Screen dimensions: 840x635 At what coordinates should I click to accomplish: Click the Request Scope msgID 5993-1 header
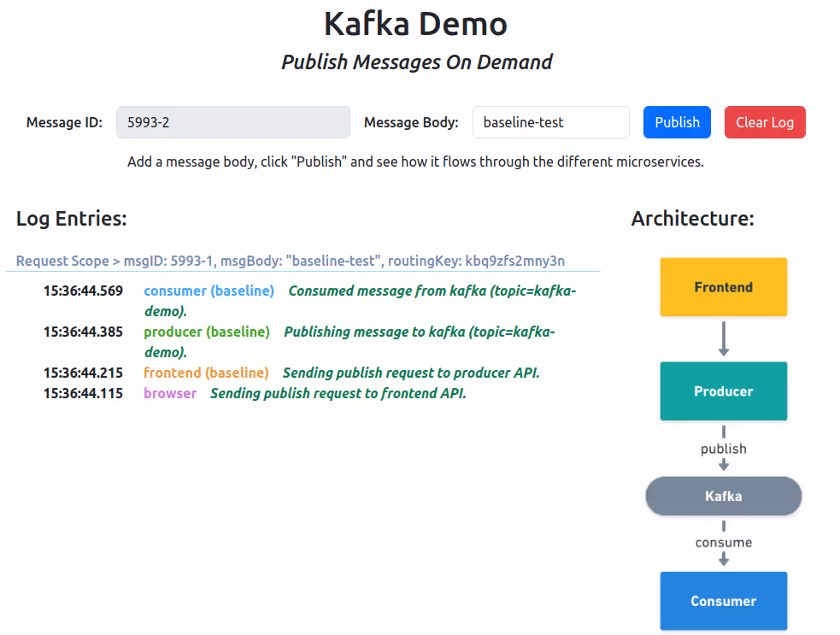[x=291, y=261]
